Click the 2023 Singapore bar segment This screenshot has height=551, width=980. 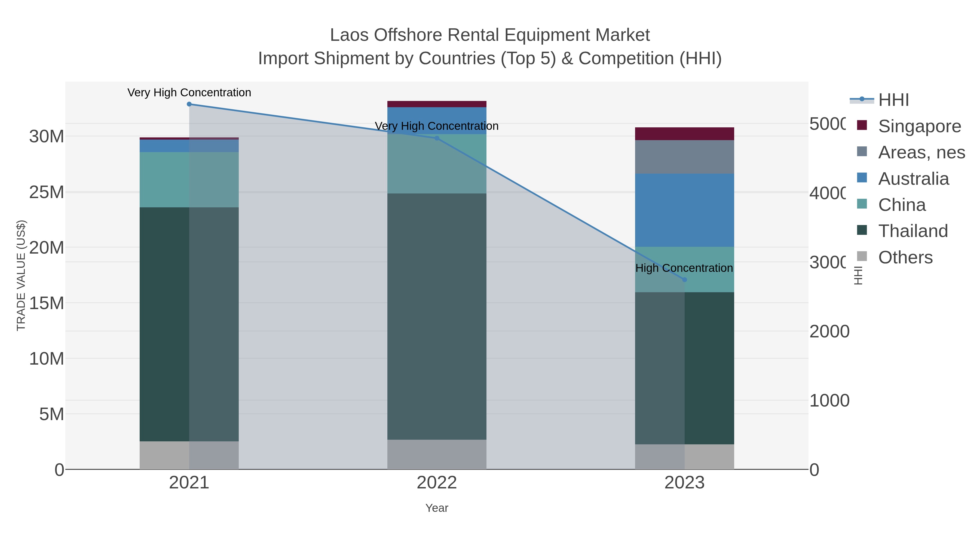684,134
